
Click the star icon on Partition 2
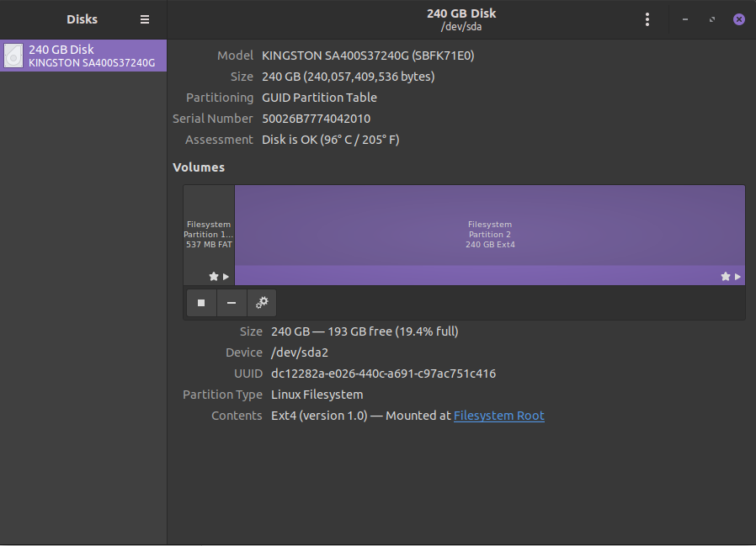tap(726, 276)
